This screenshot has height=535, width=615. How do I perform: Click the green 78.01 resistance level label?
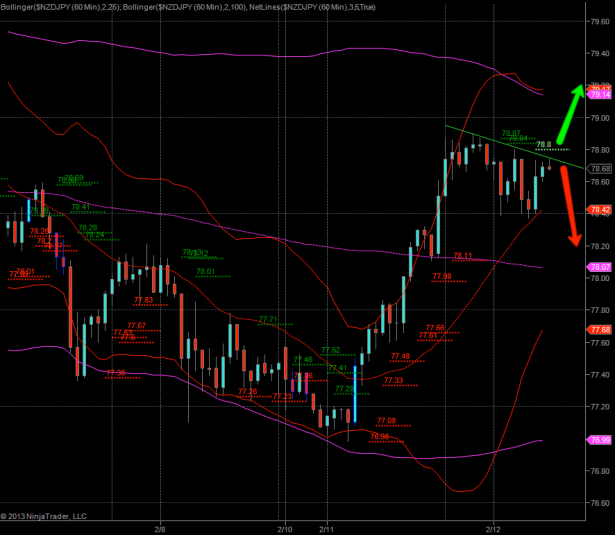(205, 271)
